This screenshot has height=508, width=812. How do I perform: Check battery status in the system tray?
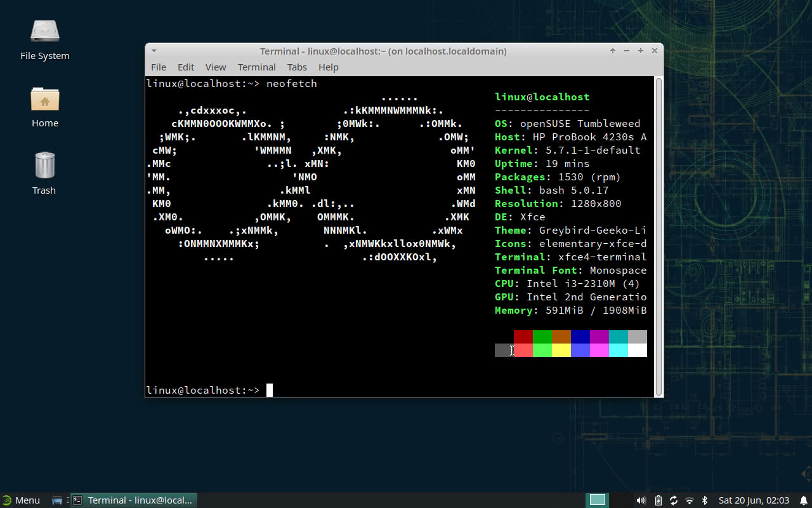tap(658, 500)
